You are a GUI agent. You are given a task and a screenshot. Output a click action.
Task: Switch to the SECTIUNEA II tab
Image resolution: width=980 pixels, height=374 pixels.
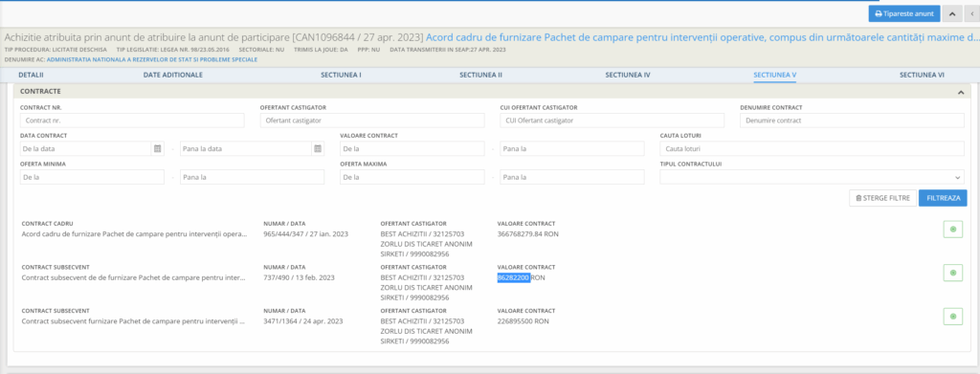[481, 75]
